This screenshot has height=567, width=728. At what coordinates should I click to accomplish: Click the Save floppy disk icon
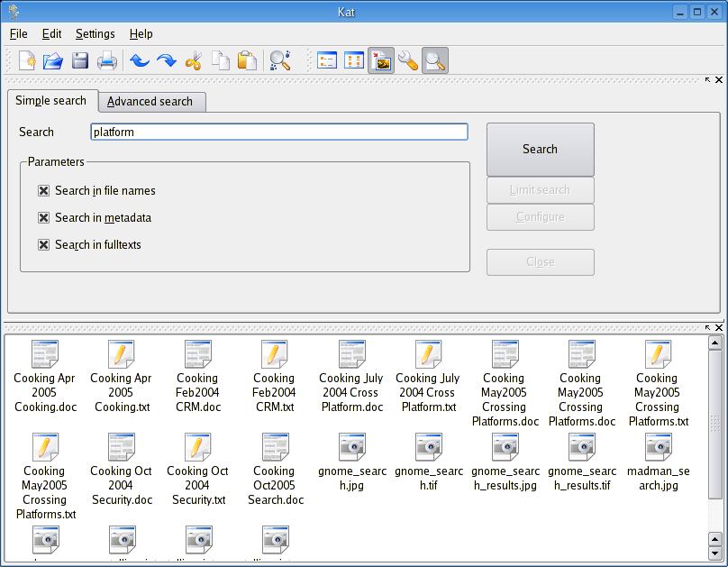pos(80,60)
